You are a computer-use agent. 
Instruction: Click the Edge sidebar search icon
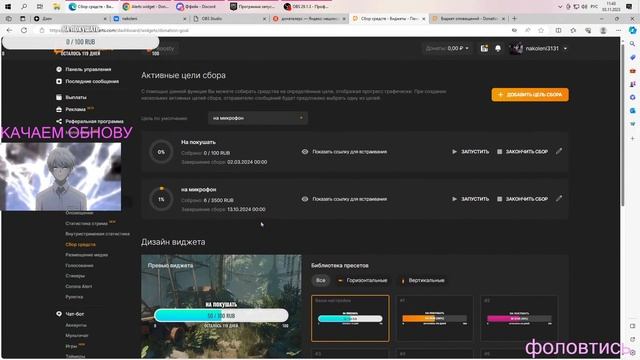click(x=632, y=44)
